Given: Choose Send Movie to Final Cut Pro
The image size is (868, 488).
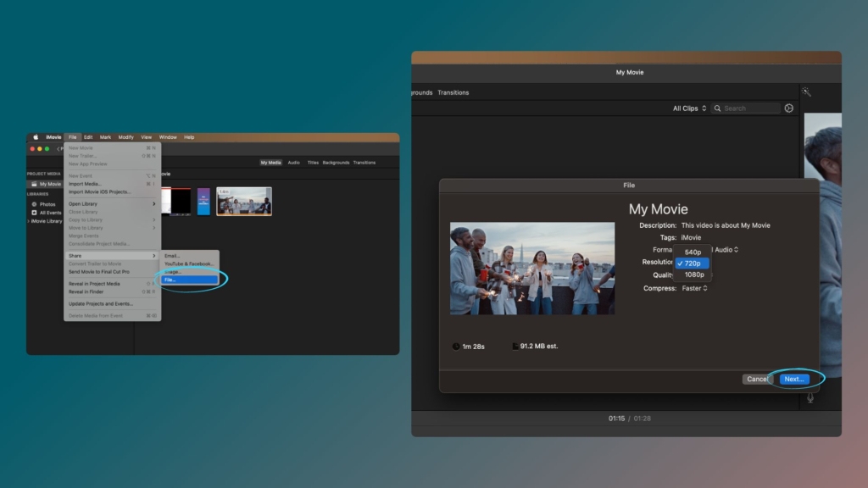Looking at the screenshot, I should 112,272.
